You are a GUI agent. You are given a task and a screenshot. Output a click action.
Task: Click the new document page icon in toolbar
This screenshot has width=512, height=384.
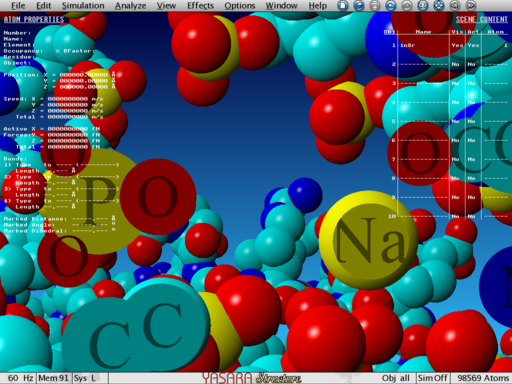343,5
